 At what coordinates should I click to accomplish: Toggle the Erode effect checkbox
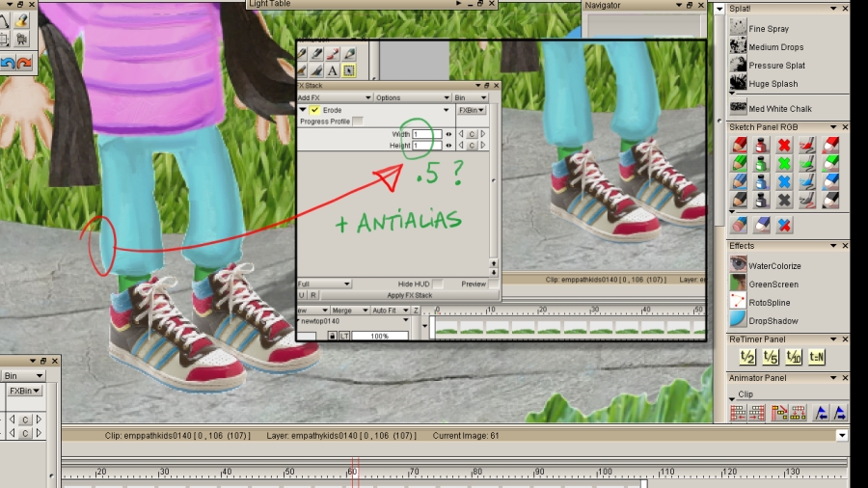click(313, 110)
